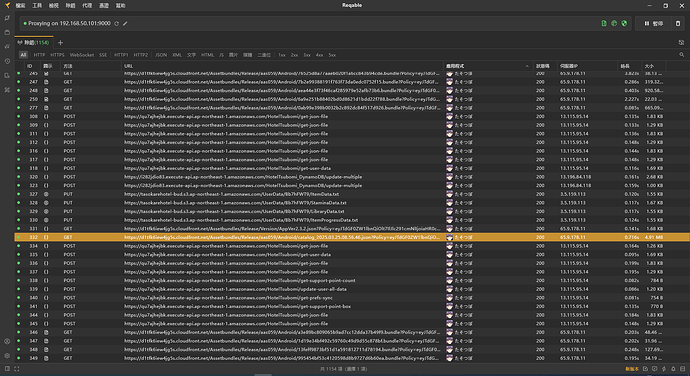Open the settings gear in lower sidebar
This screenshot has height=376, width=690.
tap(7, 355)
